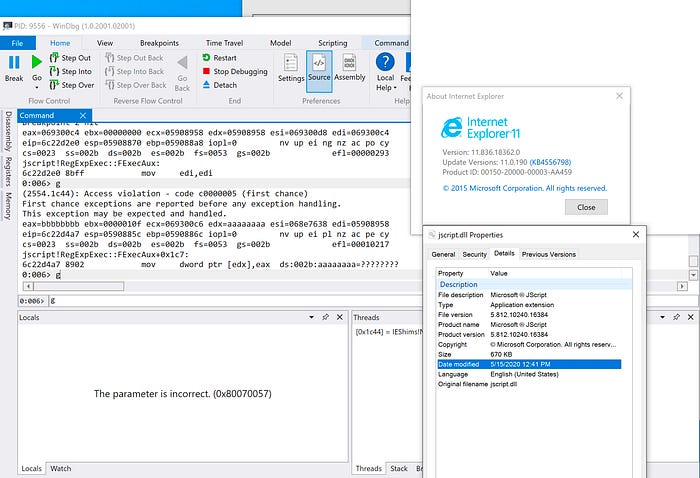Click the KB4556798 link
This screenshot has width=700, height=478.
(x=550, y=162)
